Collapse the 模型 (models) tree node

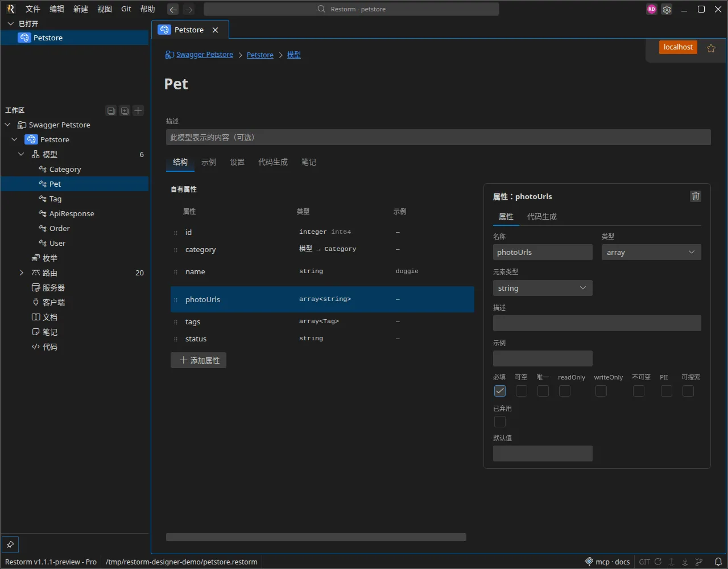(22, 155)
